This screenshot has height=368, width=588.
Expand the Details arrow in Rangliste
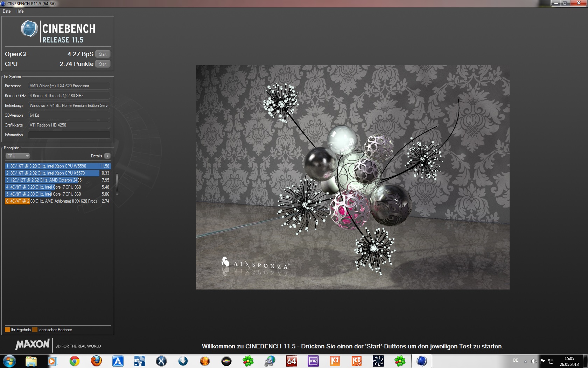pyautogui.click(x=107, y=156)
